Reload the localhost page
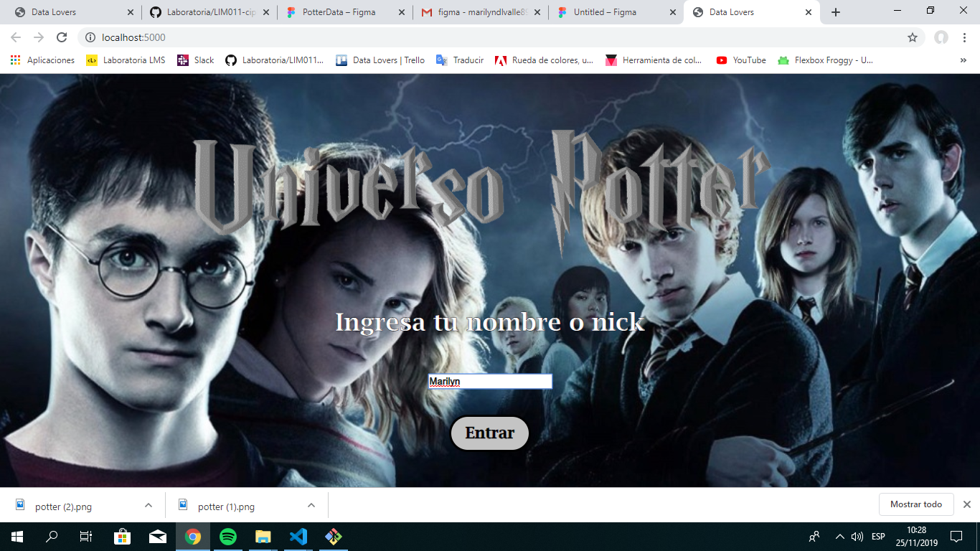Viewport: 980px width, 551px height. pyautogui.click(x=62, y=37)
